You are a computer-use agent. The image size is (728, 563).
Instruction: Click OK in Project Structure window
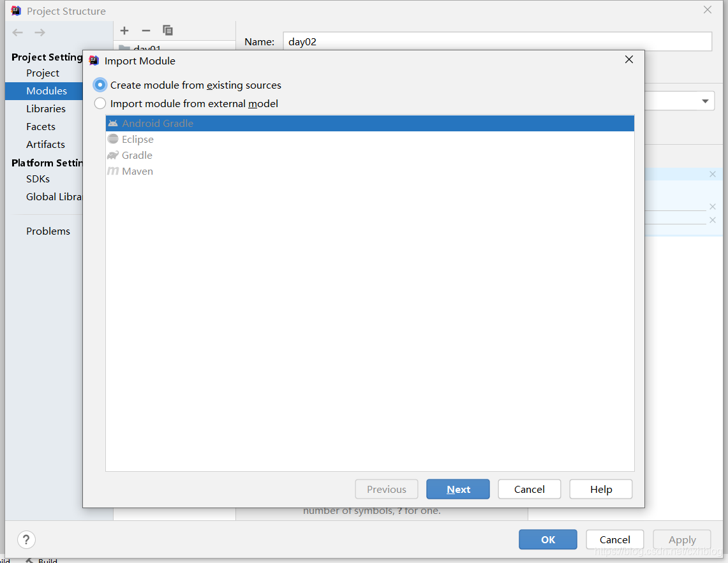click(548, 539)
